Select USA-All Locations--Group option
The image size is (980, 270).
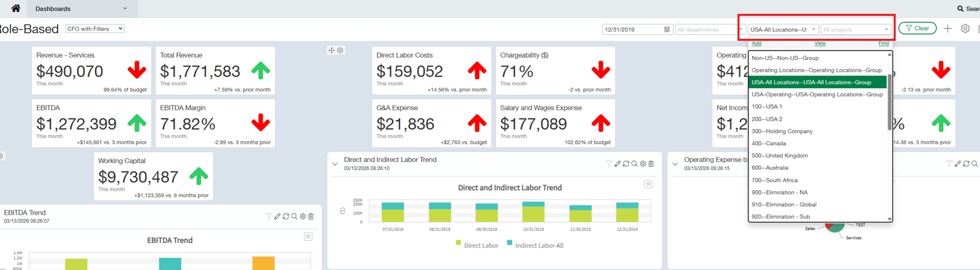[818, 82]
